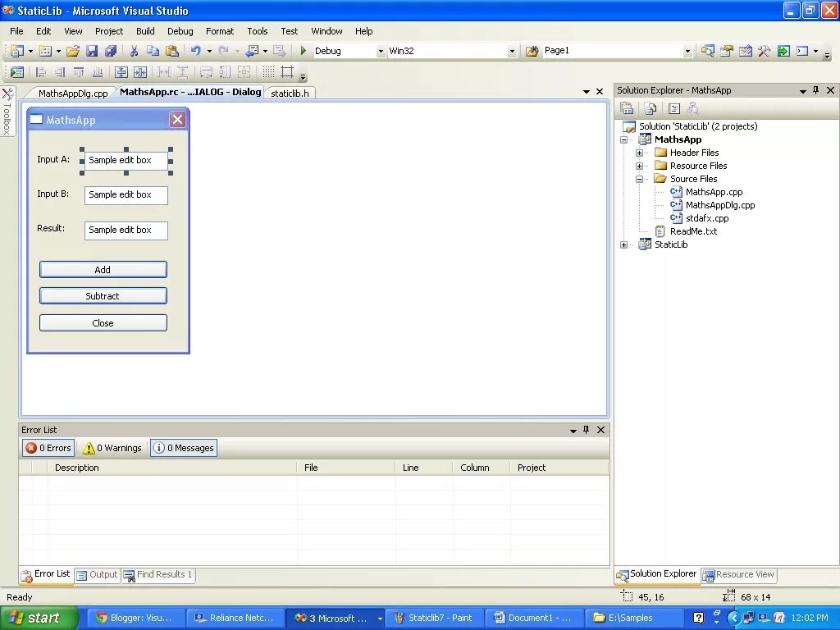
Task: Open the Undo history dropdown arrow
Action: tap(209, 52)
